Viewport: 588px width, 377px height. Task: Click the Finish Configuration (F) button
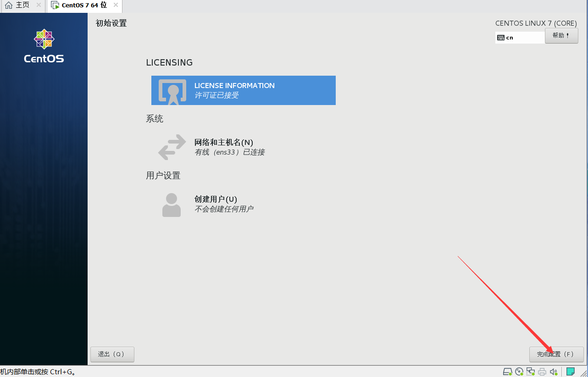point(556,355)
